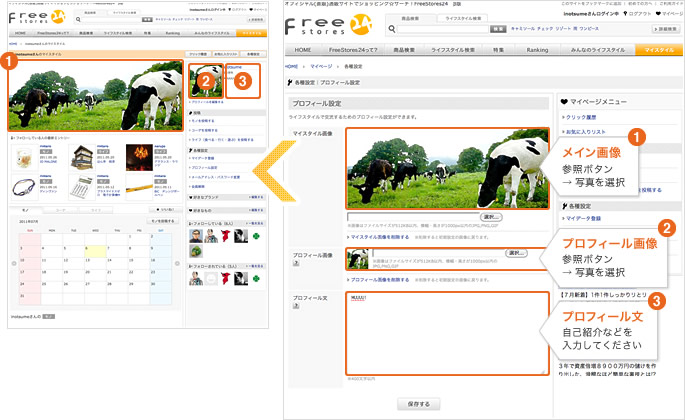
Task: Open the HOME nav item in right window
Action: [303, 50]
